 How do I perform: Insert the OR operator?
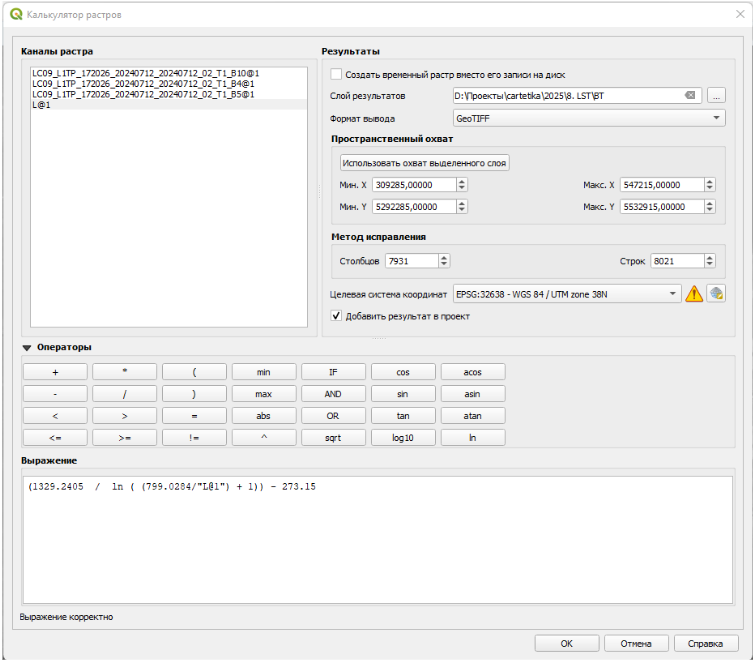pos(333,416)
